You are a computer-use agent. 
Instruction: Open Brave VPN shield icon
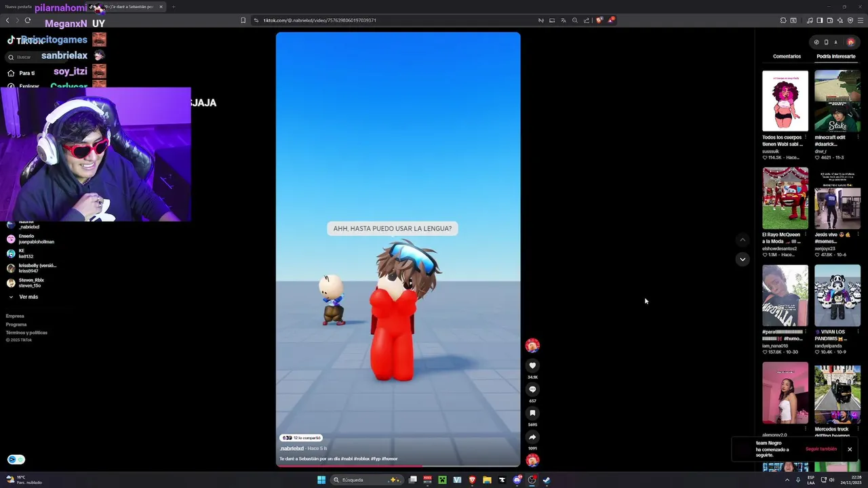tap(850, 20)
